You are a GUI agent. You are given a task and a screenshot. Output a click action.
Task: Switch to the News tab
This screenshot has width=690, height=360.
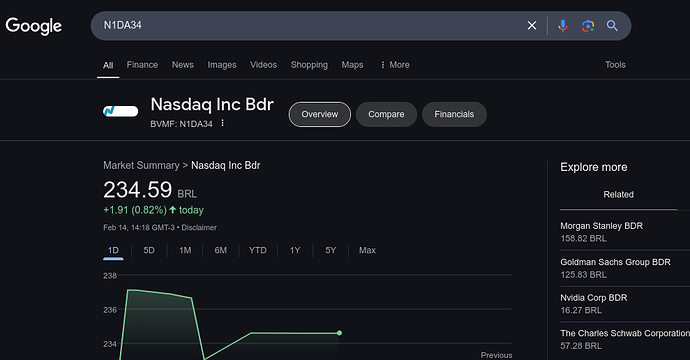pos(183,65)
